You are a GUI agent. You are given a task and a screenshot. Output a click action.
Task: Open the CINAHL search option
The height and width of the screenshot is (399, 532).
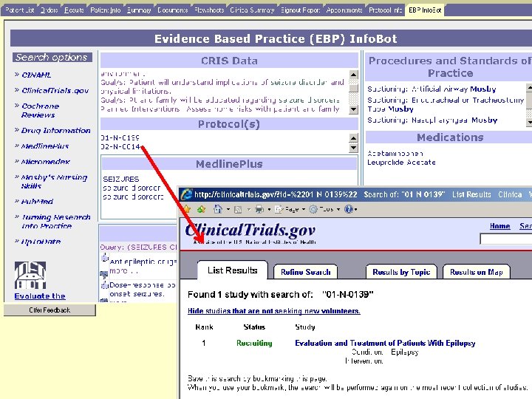pyautogui.click(x=36, y=75)
